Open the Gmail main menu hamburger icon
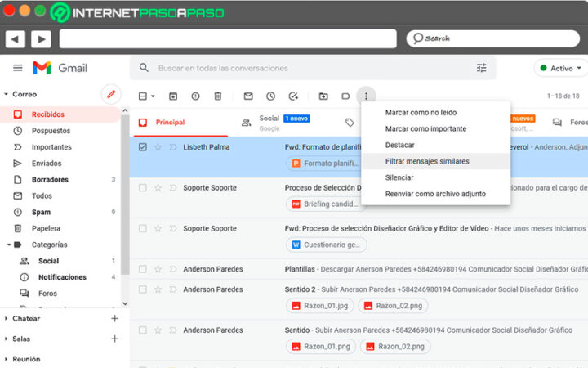This screenshot has width=588, height=368. coord(18,68)
